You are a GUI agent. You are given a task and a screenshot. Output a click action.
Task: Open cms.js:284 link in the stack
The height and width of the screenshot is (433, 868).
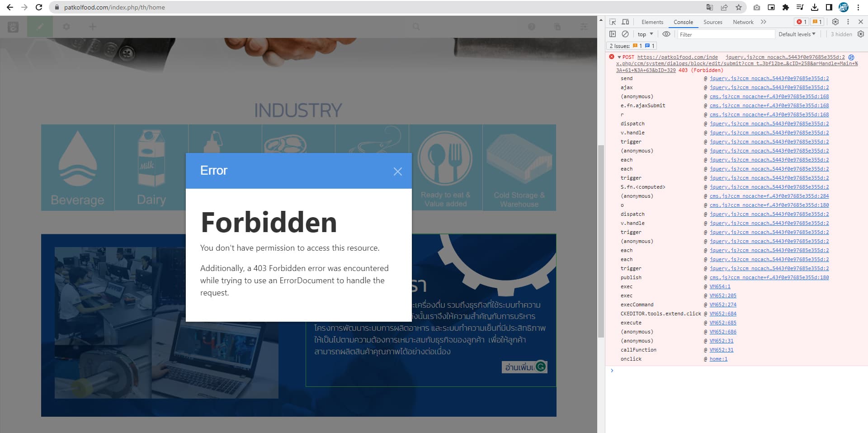coord(769,196)
